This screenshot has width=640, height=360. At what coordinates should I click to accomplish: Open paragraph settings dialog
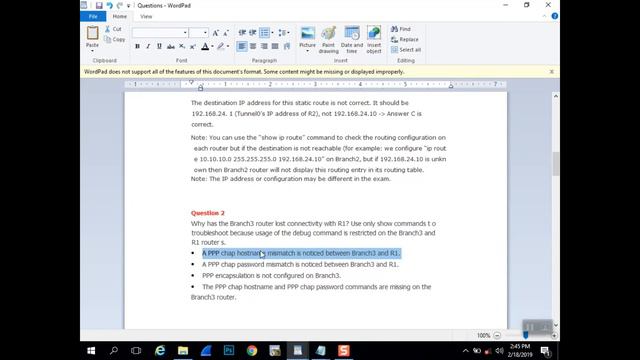[x=287, y=47]
